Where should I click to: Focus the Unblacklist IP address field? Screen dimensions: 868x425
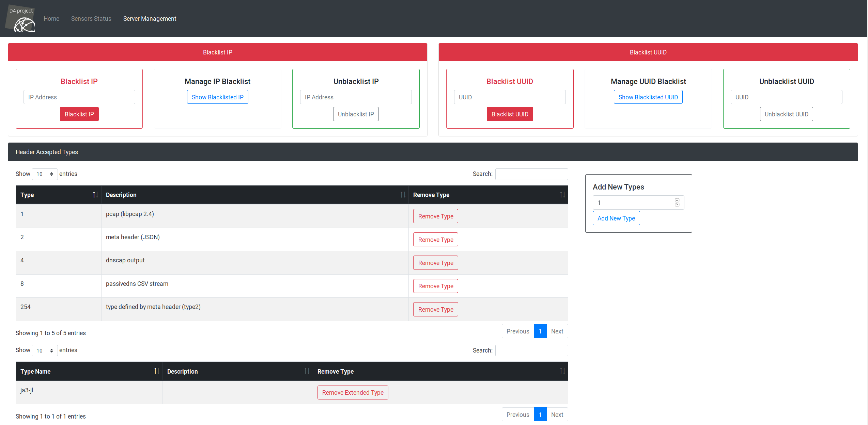(355, 97)
